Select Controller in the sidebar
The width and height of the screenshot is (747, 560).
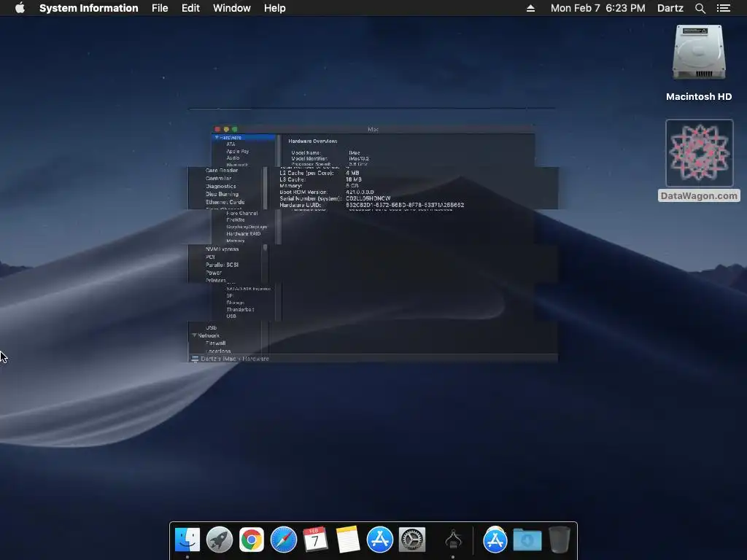[218, 178]
